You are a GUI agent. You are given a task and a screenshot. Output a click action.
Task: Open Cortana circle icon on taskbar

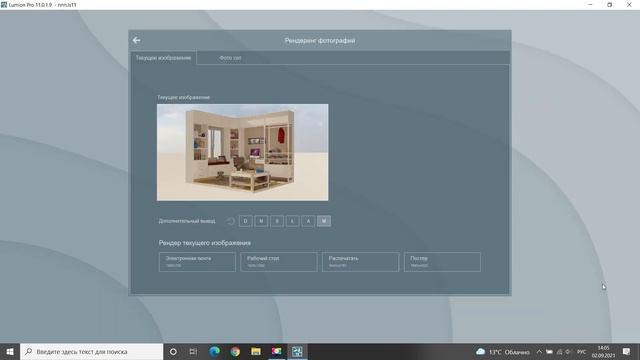[173, 351]
